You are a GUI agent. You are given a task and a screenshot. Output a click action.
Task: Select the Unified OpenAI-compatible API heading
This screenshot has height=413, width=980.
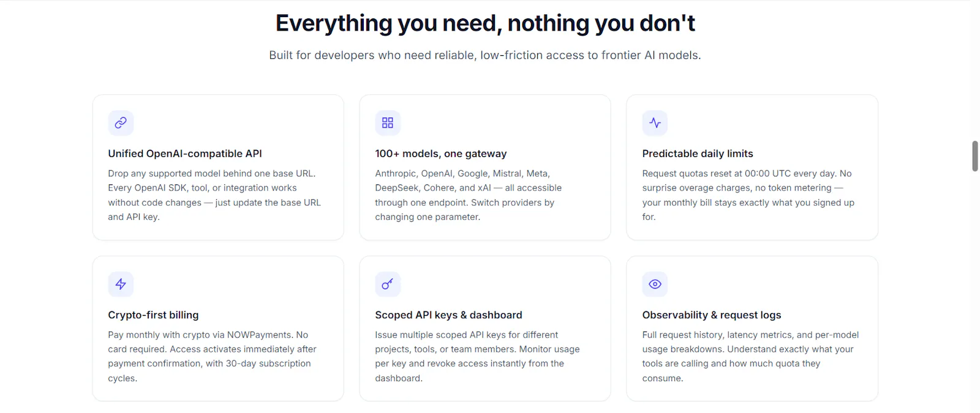185,154
